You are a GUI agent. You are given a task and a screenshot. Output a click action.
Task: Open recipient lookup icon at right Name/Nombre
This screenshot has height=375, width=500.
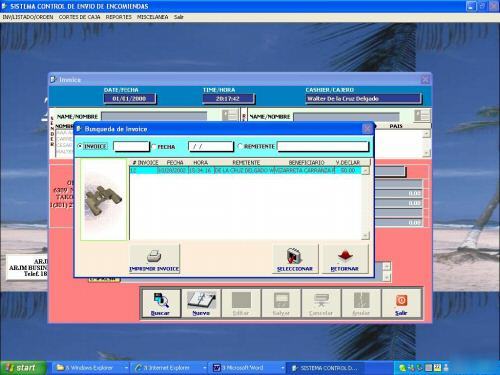click(422, 115)
